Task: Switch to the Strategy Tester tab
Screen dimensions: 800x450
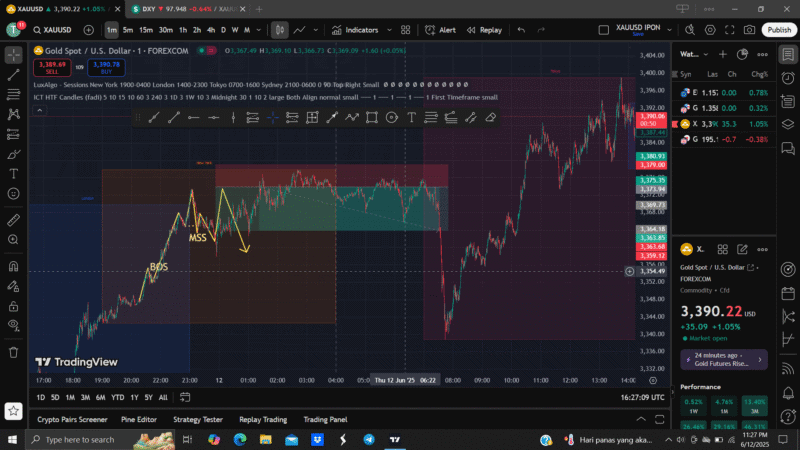Action: (198, 420)
